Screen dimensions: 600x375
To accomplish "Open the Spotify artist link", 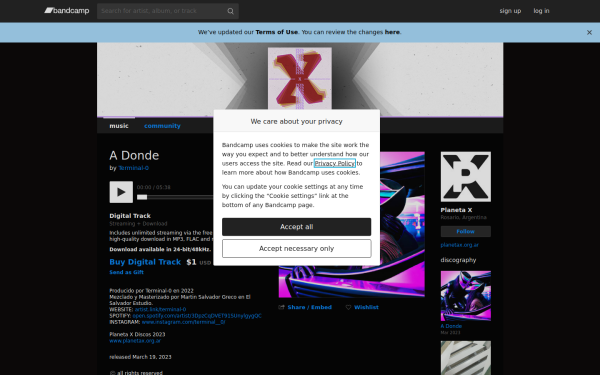I will 197,316.
